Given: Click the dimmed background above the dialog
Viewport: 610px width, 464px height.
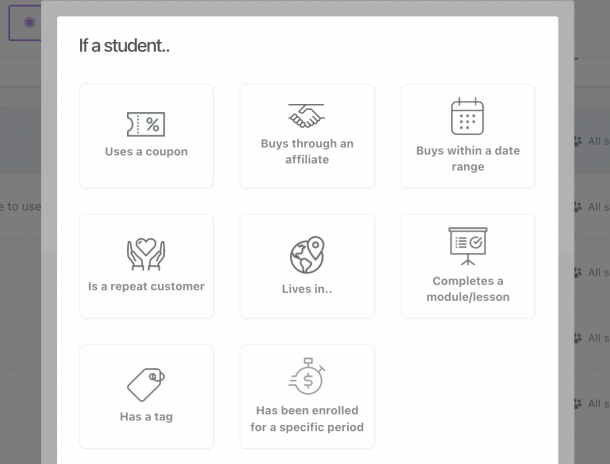Looking at the screenshot, I should click(300, 7).
